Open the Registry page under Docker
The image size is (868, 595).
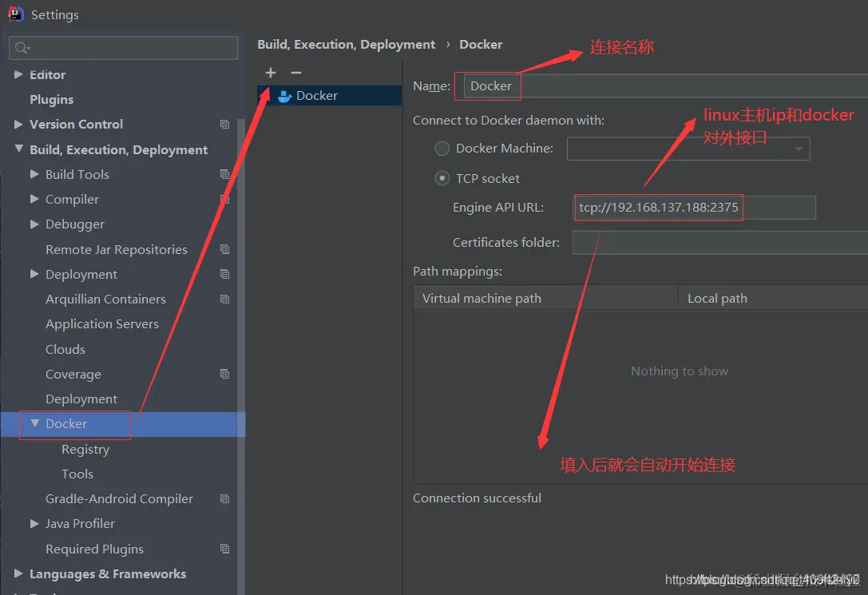(x=85, y=450)
